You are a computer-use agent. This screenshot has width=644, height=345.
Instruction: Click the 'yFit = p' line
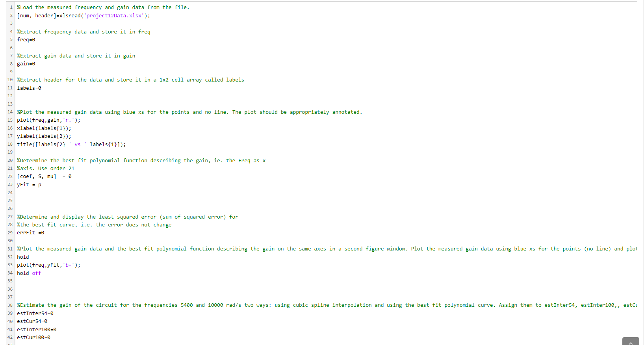click(29, 185)
